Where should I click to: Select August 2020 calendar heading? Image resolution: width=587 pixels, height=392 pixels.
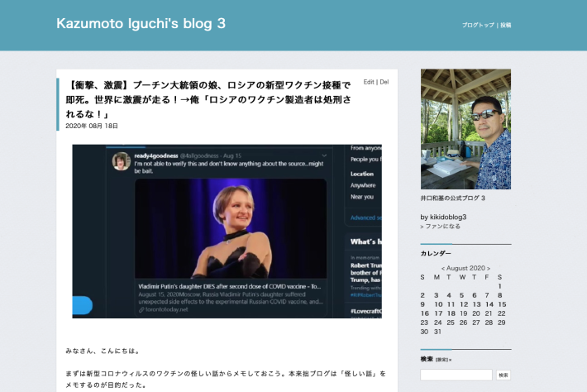(x=465, y=268)
